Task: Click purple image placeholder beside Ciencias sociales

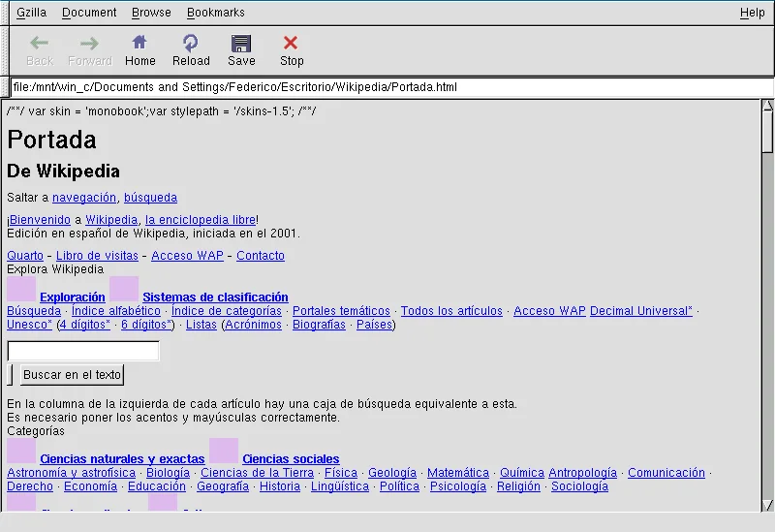Action: tap(224, 451)
